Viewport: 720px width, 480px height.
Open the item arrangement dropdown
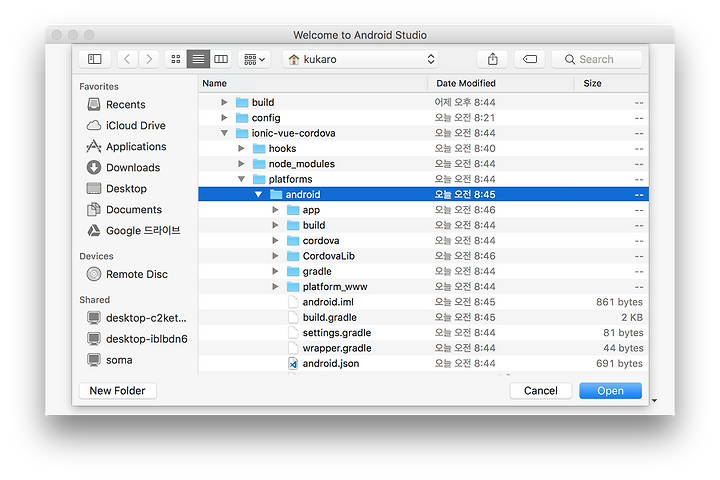pos(254,59)
